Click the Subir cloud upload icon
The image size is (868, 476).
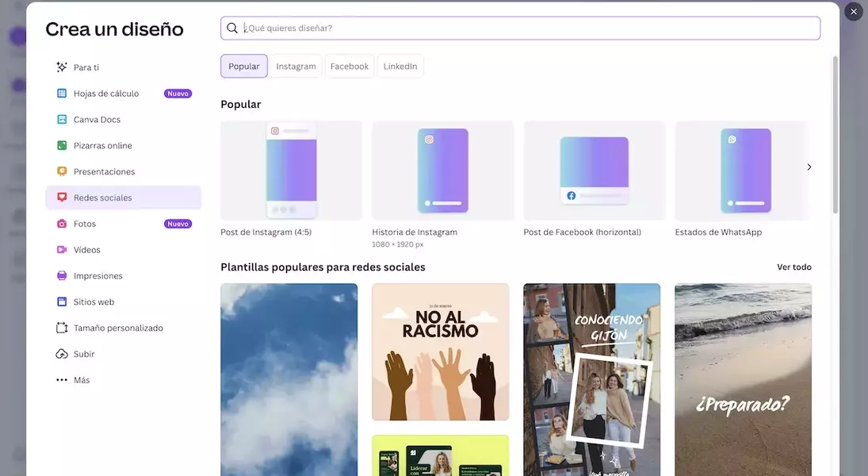[x=62, y=354]
